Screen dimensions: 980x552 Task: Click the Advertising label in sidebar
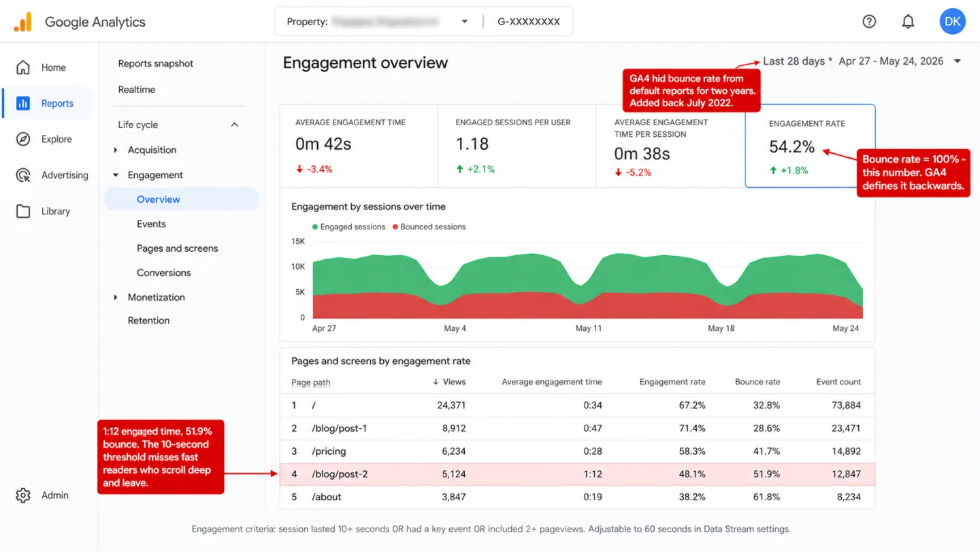tap(65, 175)
